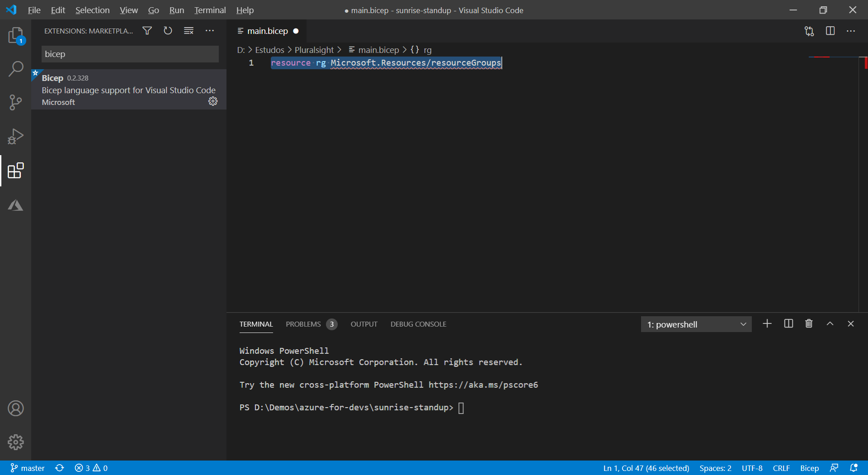Split the editor to the right
This screenshot has width=868, height=475.
point(831,31)
